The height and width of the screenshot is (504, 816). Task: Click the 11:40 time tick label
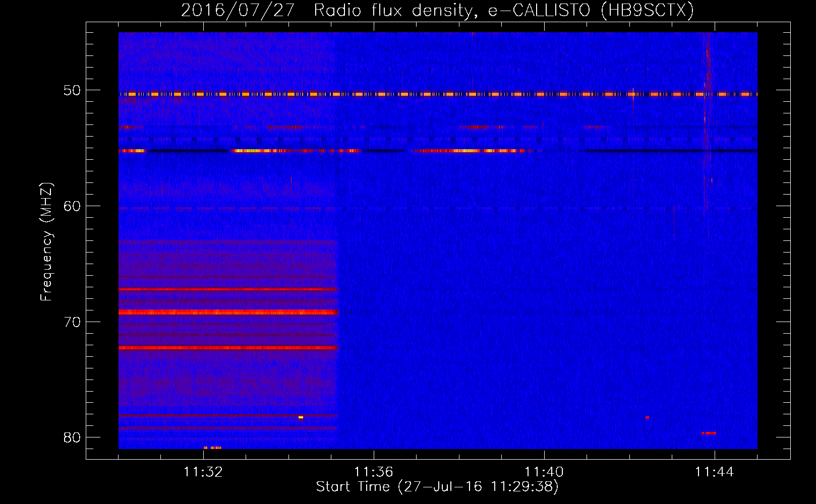click(x=544, y=472)
